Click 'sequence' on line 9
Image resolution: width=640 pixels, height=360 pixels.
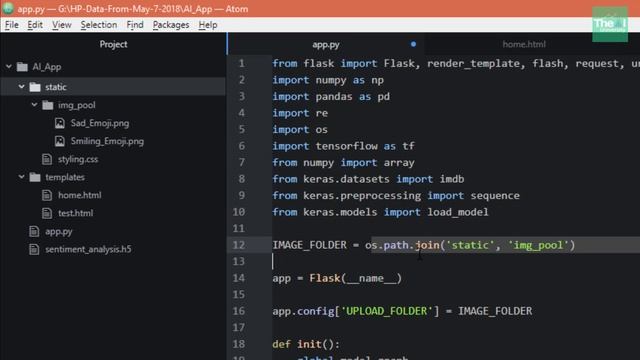495,196
